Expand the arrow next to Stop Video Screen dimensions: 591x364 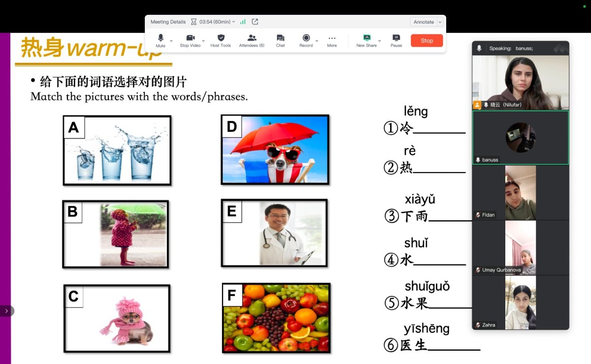coord(203,41)
